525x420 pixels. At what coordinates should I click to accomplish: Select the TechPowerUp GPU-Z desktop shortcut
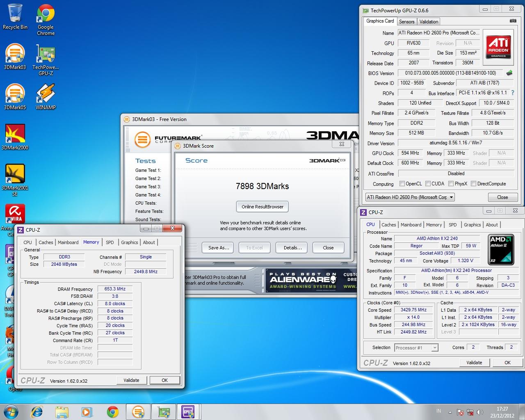(46, 60)
